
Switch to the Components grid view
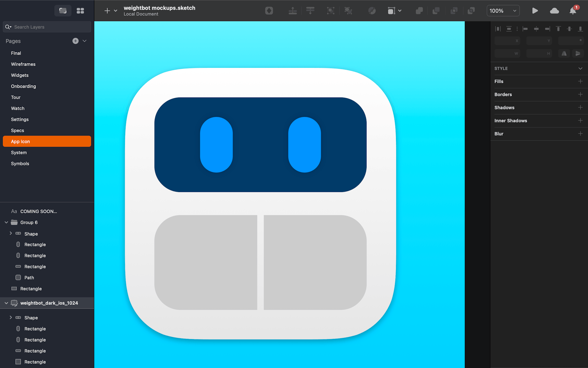(80, 10)
